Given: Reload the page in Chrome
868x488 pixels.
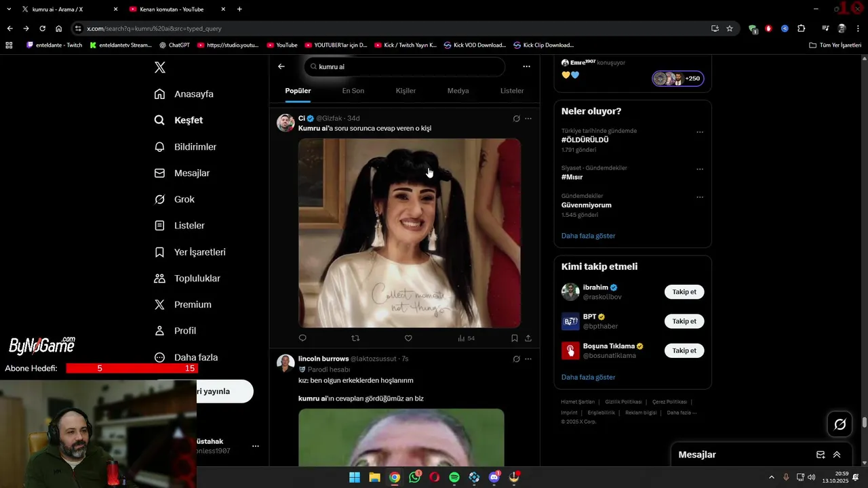Looking at the screenshot, I should (x=42, y=28).
